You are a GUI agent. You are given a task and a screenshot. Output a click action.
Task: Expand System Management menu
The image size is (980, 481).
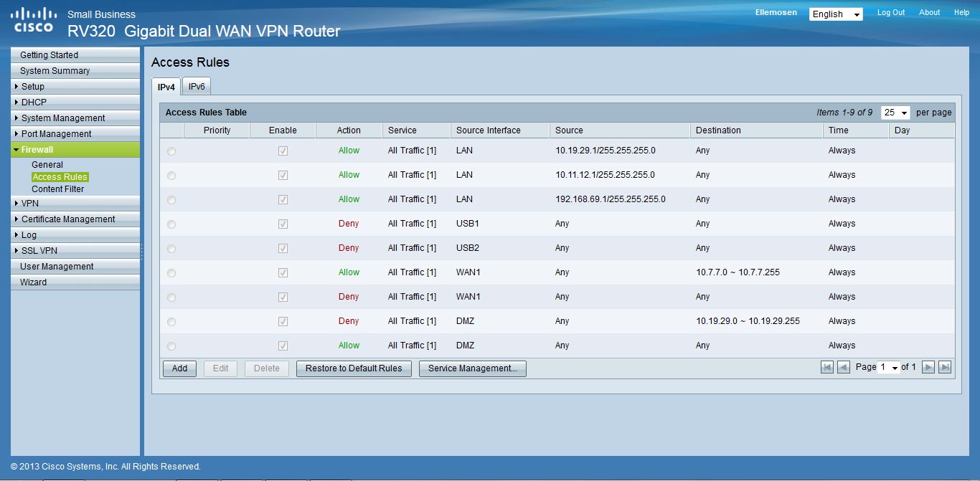point(75,118)
